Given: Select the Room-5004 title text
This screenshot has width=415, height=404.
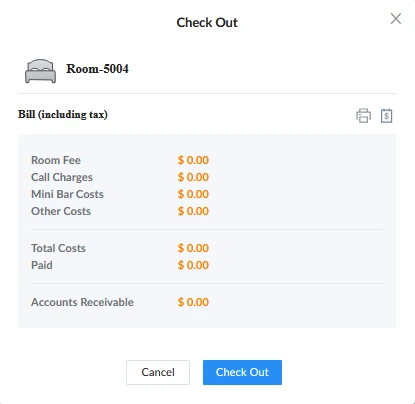Looking at the screenshot, I should coord(97,69).
